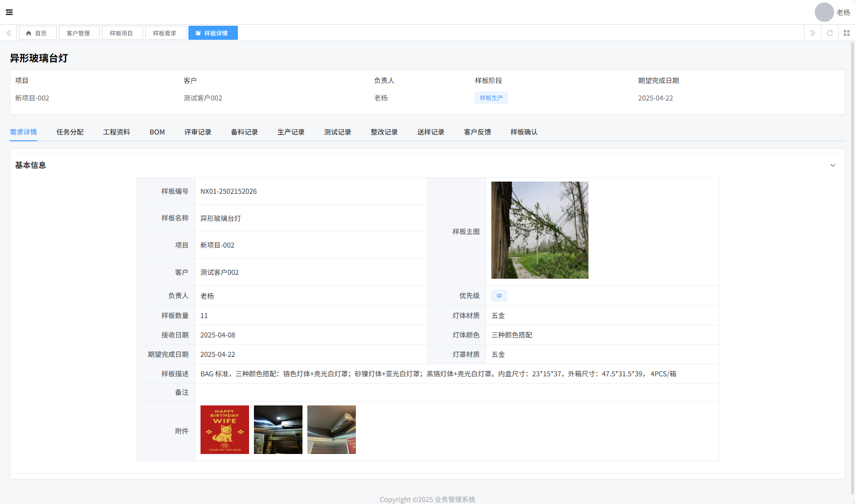
Task: Open the 客户管理 page tab
Action: (79, 33)
